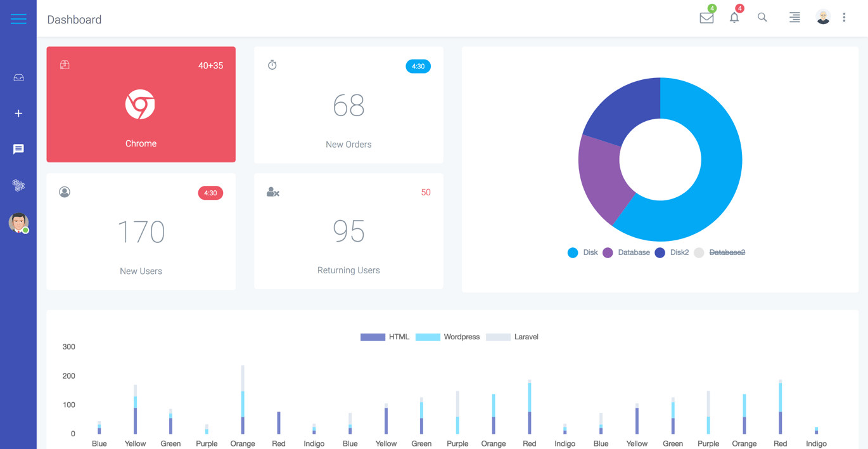
Task: Click the New Orders label
Action: tap(348, 145)
